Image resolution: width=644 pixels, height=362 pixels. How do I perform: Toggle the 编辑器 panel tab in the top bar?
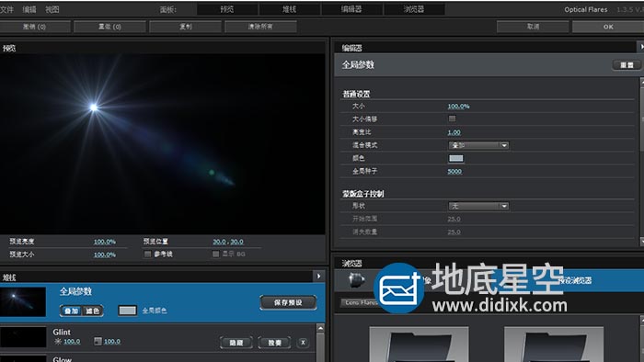(351, 9)
